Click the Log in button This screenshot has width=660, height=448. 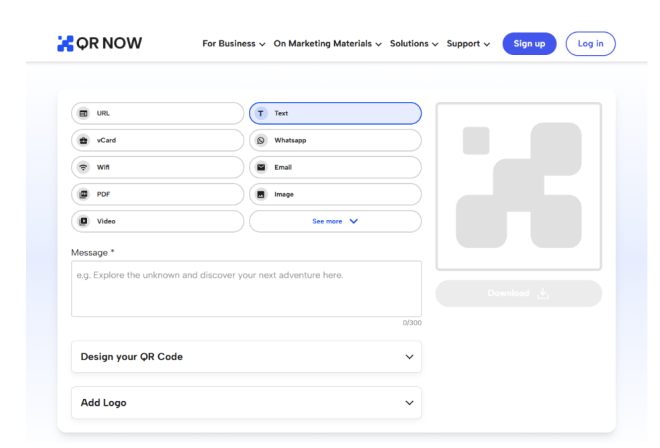(x=590, y=44)
